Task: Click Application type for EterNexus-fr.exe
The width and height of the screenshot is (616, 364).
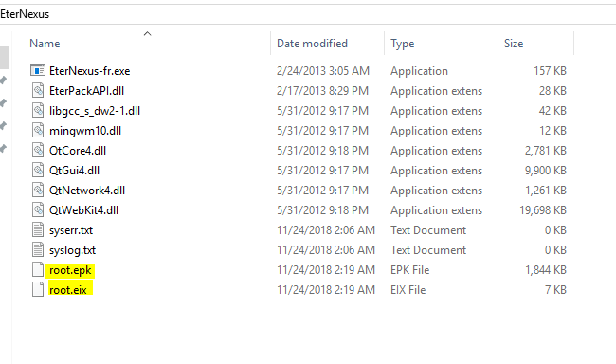Action: [419, 71]
